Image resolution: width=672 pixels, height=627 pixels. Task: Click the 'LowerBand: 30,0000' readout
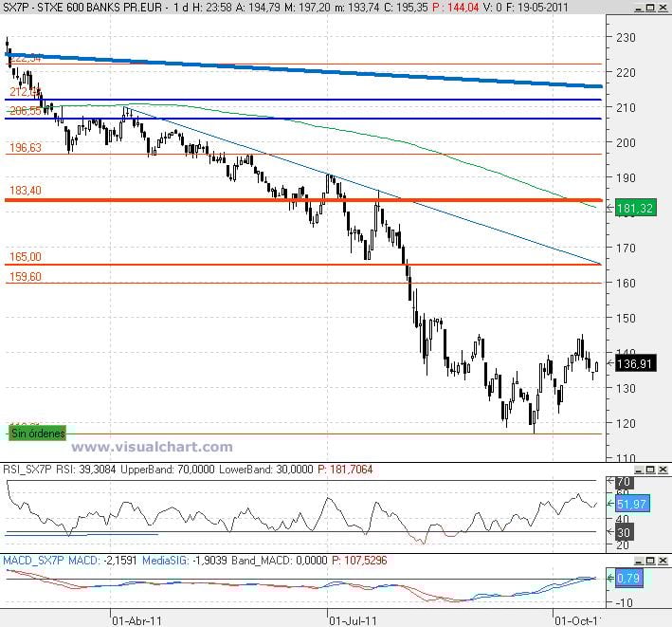(x=266, y=470)
